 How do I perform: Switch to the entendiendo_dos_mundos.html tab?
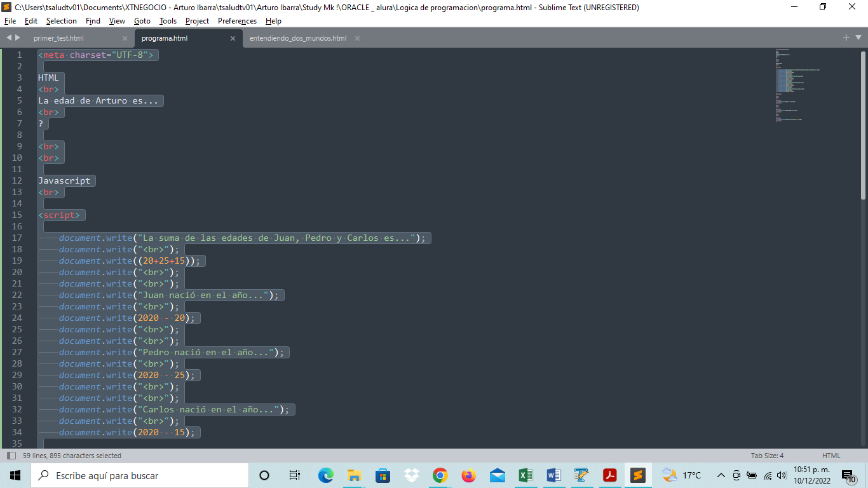298,38
